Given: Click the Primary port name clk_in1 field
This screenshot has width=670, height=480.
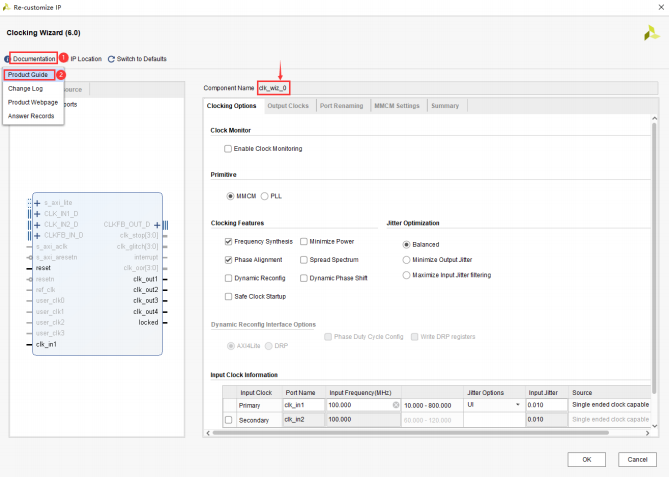Looking at the screenshot, I should point(303,405).
